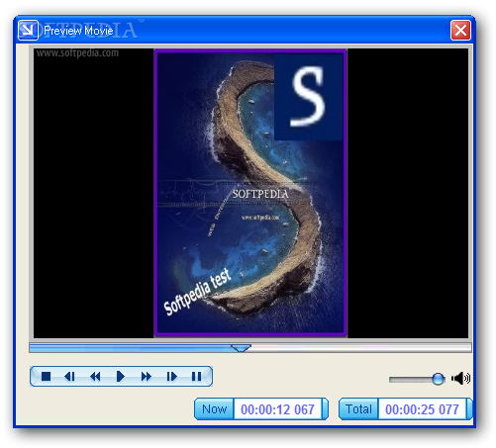Fast forward the preview movie
Screen dimensions: 496x448
[x=146, y=376]
